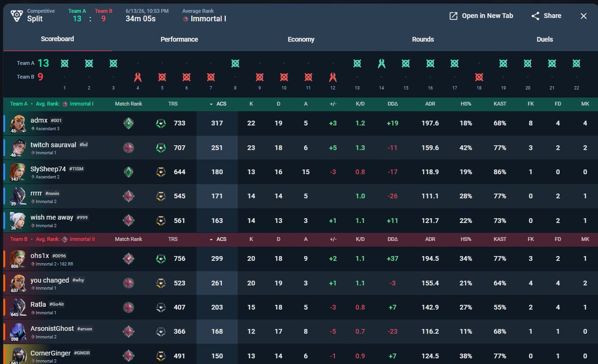Open the Duels tab
Image resolution: width=598 pixels, height=364 pixels.
pos(545,39)
